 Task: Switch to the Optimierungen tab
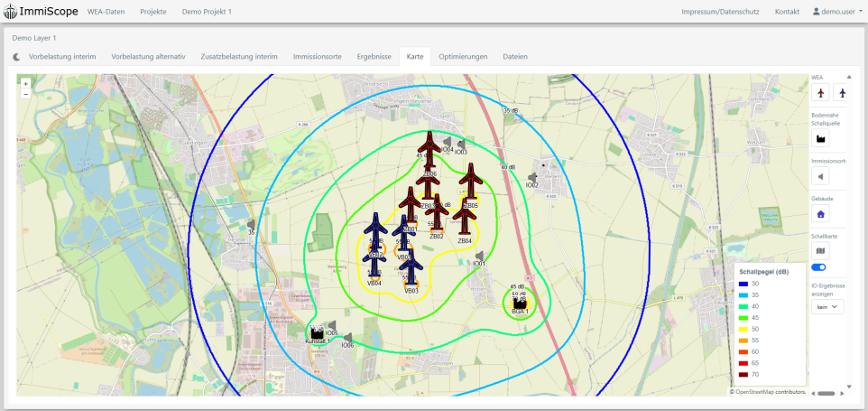point(464,57)
